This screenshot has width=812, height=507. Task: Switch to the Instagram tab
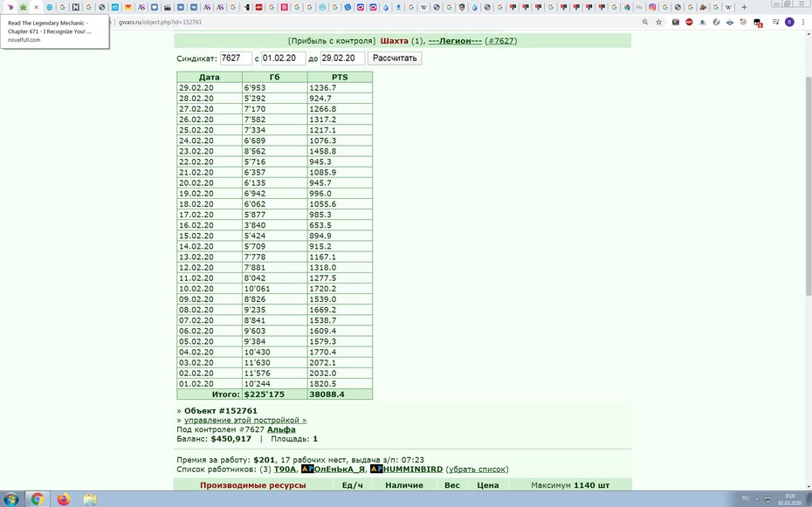coord(652,7)
